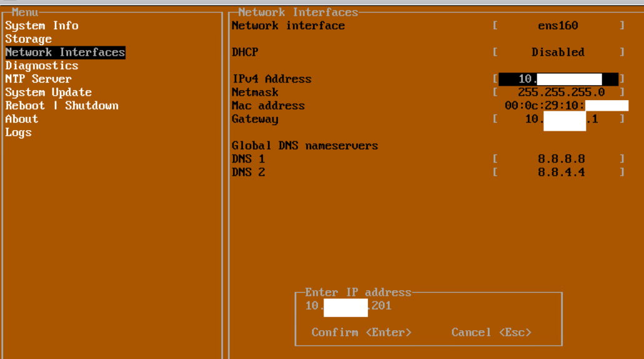Click Cancel <Esc> in the dialog

[491, 332]
